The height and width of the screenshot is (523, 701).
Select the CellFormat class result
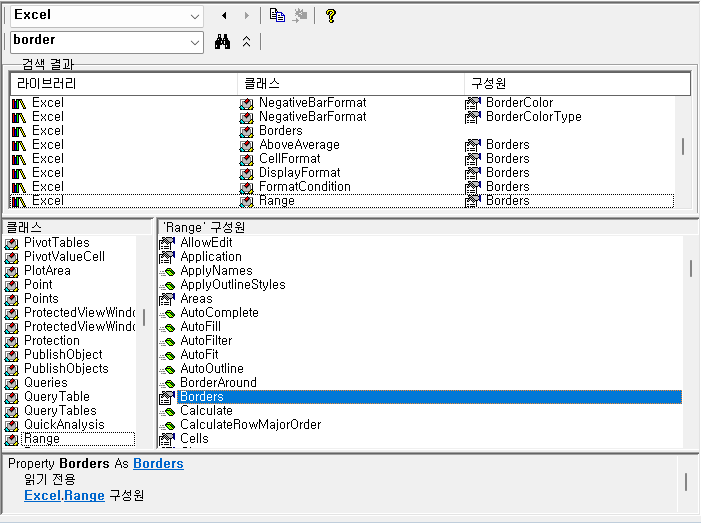pos(290,159)
